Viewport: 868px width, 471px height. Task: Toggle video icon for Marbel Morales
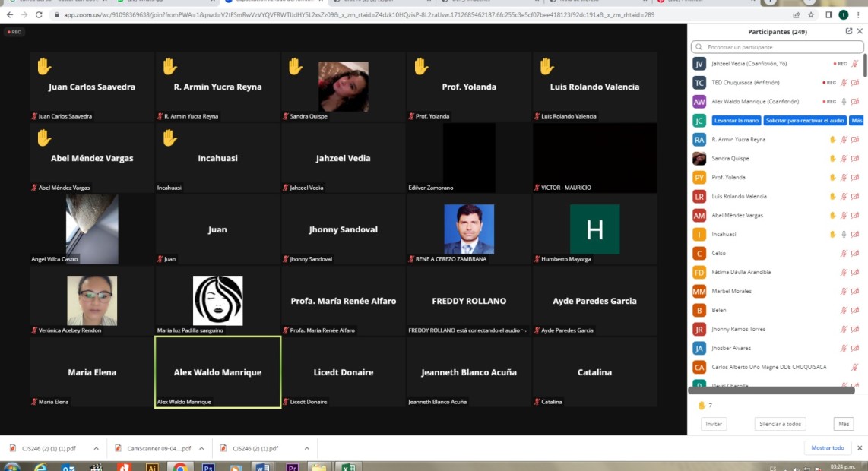[855, 292]
